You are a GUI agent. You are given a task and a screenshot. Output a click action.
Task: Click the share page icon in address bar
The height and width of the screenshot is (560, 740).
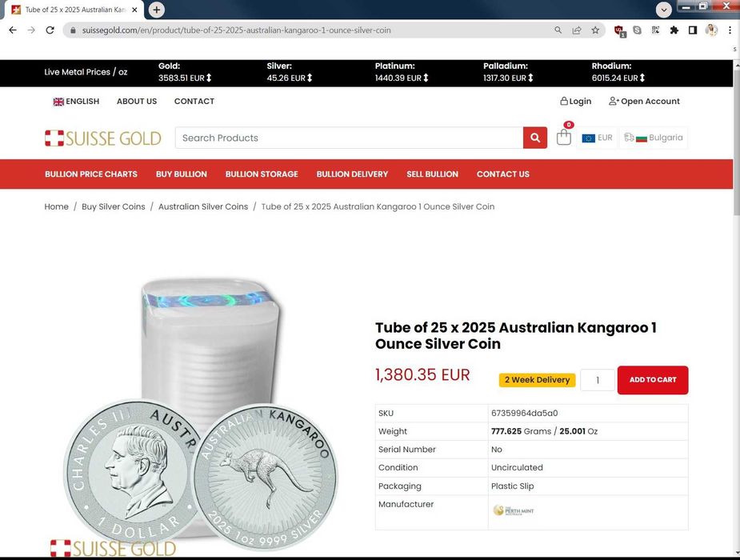pyautogui.click(x=576, y=30)
